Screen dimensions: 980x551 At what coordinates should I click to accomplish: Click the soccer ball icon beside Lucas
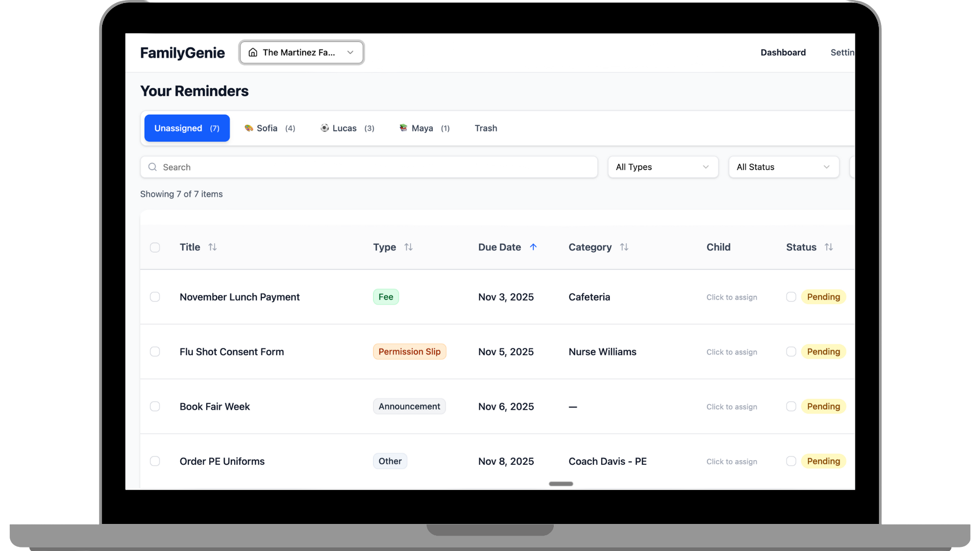coord(324,128)
